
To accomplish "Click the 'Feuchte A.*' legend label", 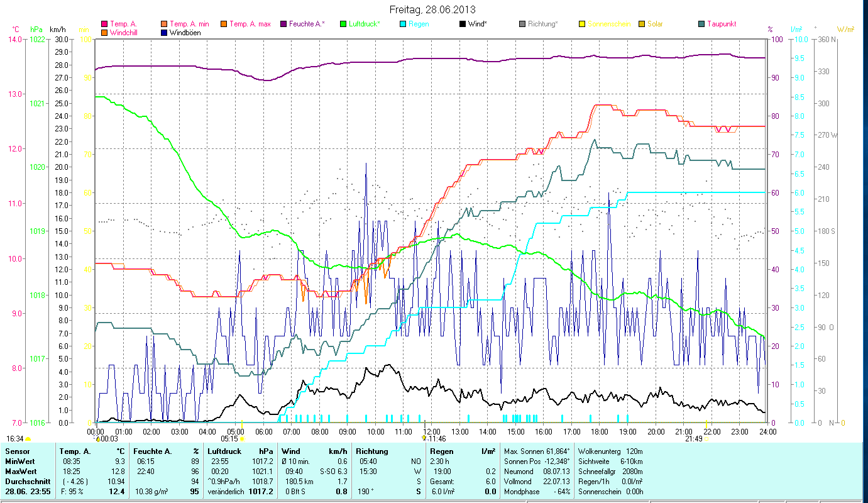I will point(307,25).
